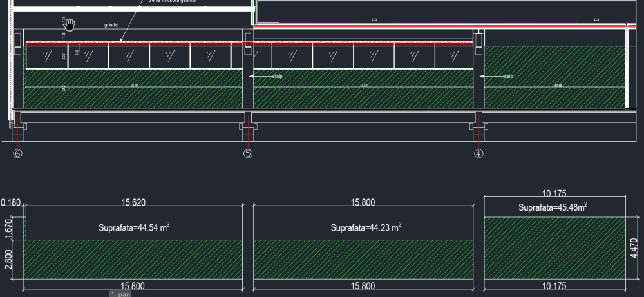The image size is (644, 297).
Task: Select the 2.800 vertical dimension text
Action: (x=10, y=260)
